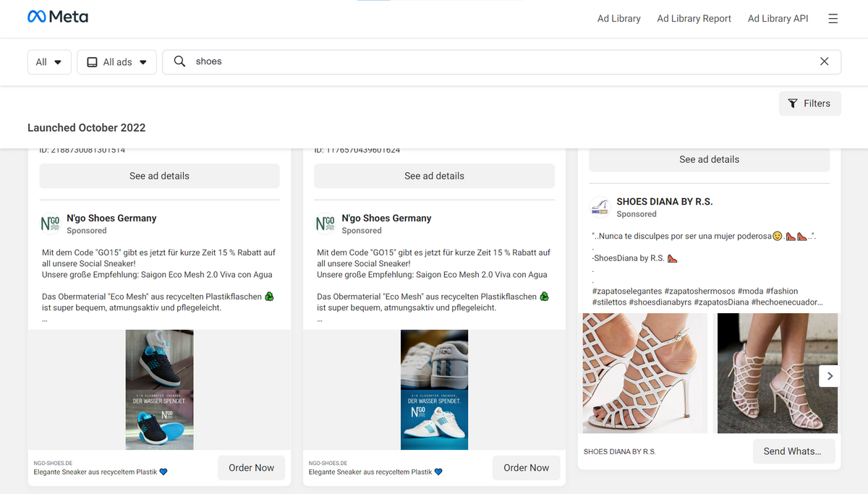Open the Ad Library API page
The width and height of the screenshot is (868, 494).
coord(778,18)
